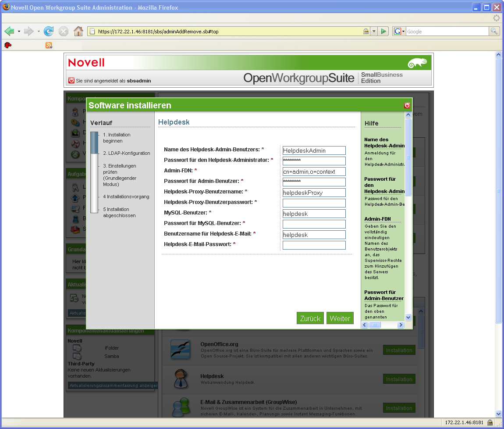This screenshot has width=504, height=429.
Task: Click the Stop loading icon
Action: (63, 31)
